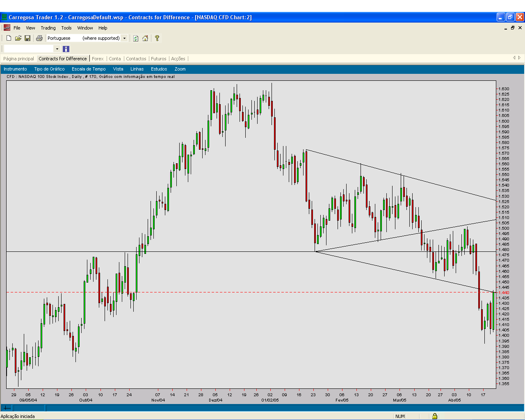Open the Trading menu
525x420 pixels.
pyautogui.click(x=48, y=28)
